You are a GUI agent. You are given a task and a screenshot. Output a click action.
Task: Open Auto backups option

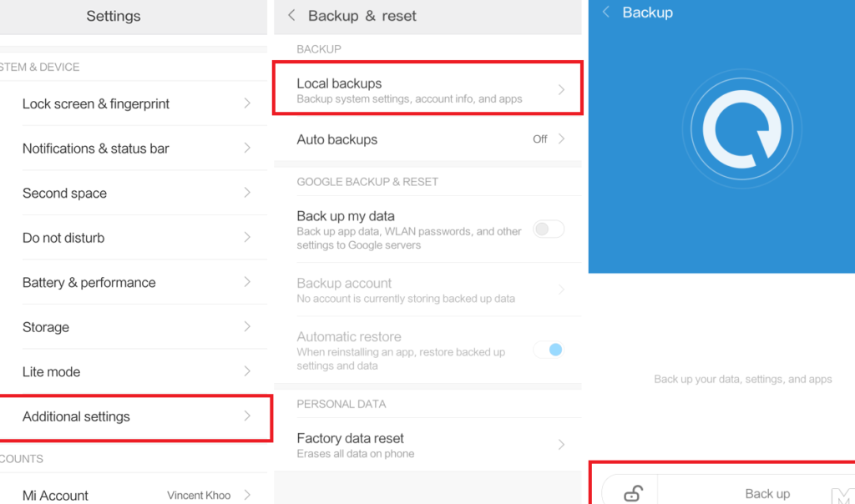(427, 139)
